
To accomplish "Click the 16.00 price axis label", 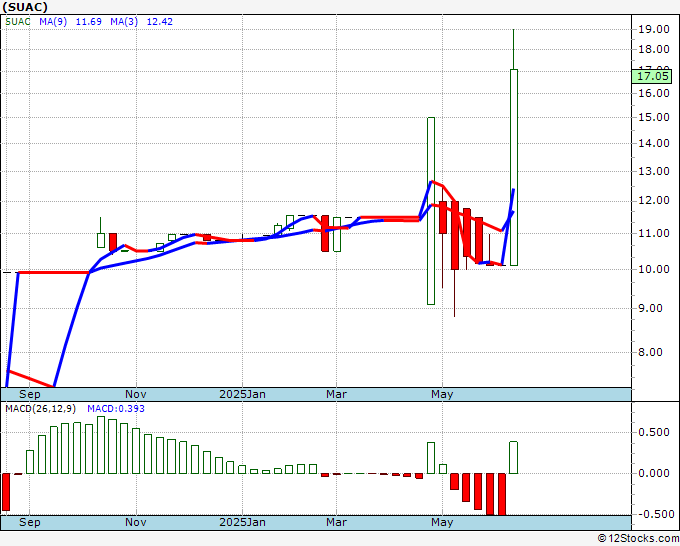I will (x=654, y=93).
